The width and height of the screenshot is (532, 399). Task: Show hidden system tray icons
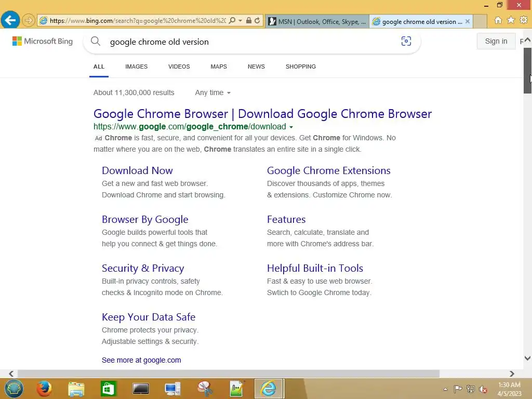point(445,389)
